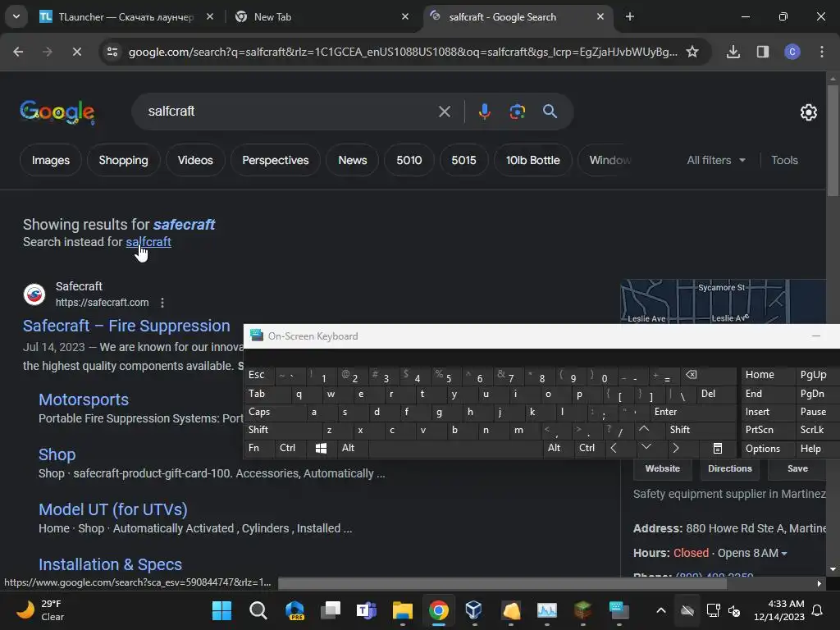Toggle Fn key on On-Screen Keyboard
840x630 pixels.
pos(259,449)
